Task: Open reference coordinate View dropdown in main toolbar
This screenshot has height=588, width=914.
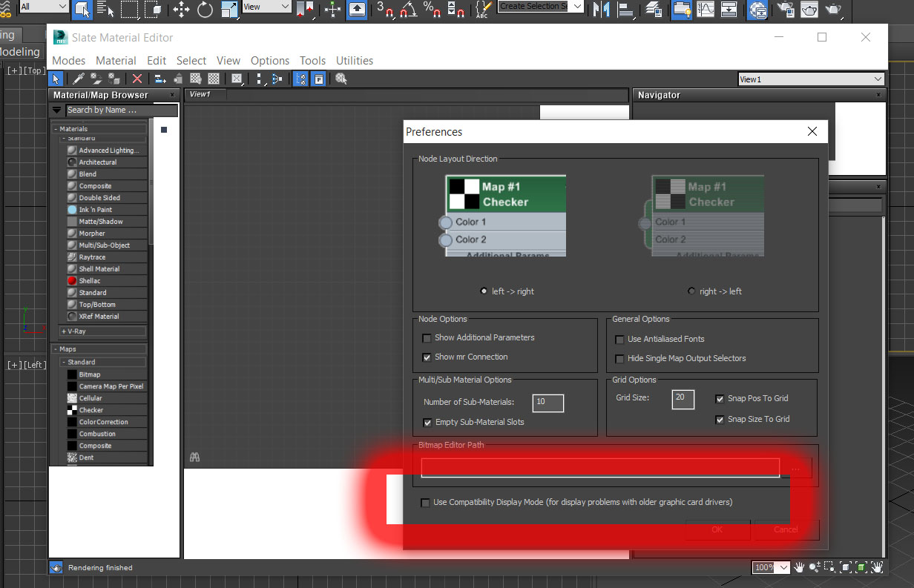Action: point(267,7)
